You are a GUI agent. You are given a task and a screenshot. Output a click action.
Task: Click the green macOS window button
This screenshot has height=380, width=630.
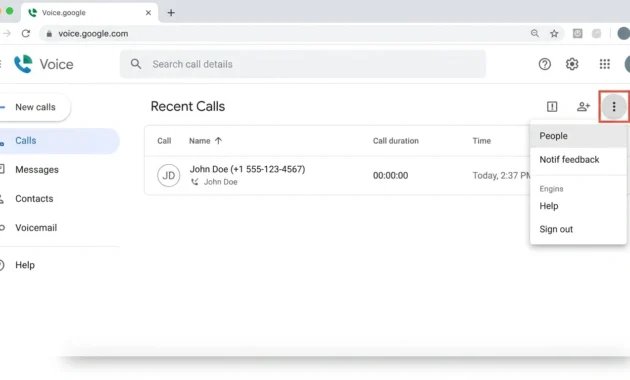click(10, 11)
